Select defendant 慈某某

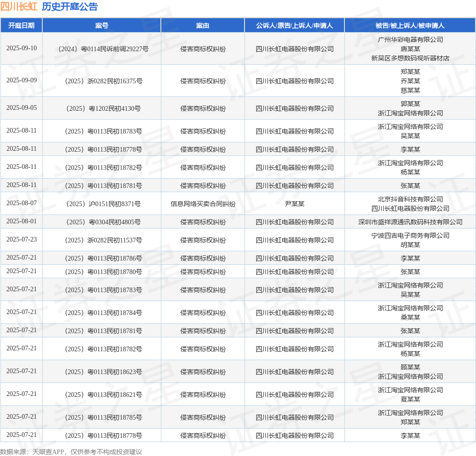(410, 91)
